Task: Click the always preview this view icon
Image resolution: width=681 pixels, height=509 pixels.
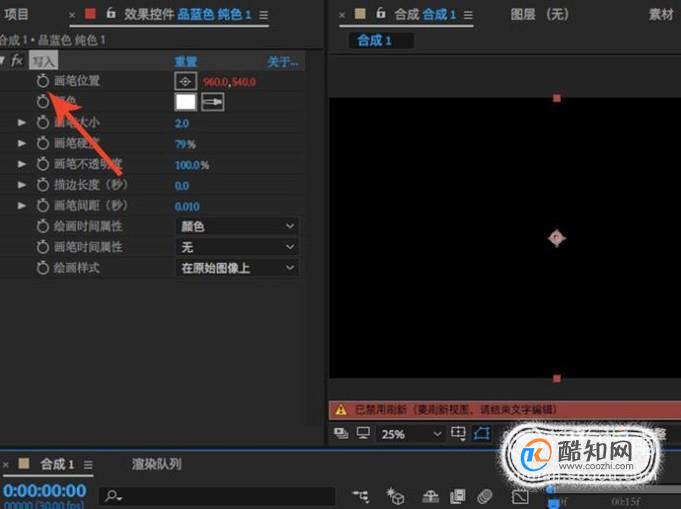Action: pyautogui.click(x=341, y=433)
